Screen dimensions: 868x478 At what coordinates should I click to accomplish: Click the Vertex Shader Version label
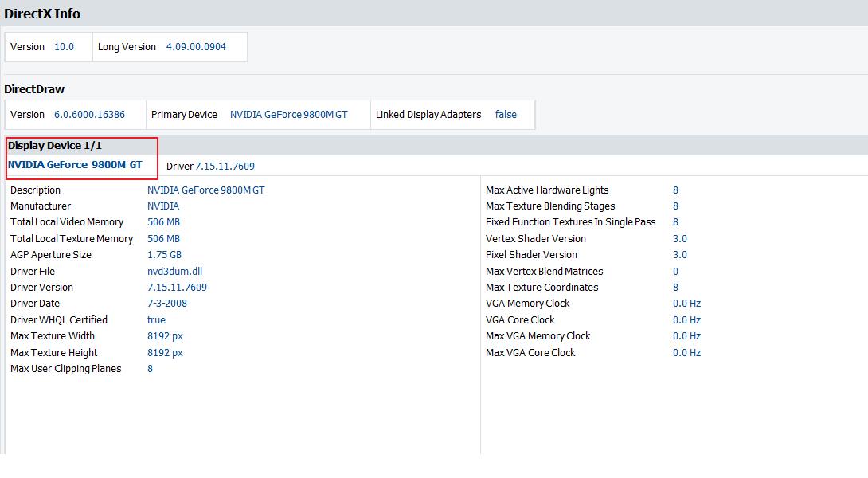click(536, 239)
